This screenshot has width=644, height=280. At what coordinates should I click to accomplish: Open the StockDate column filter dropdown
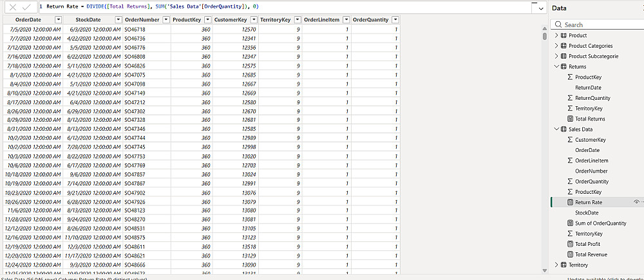(x=118, y=20)
